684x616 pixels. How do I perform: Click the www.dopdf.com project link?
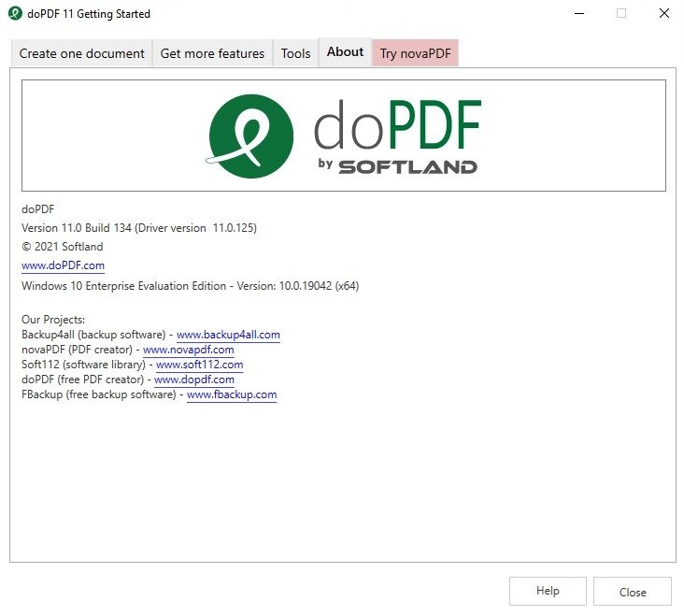194,380
